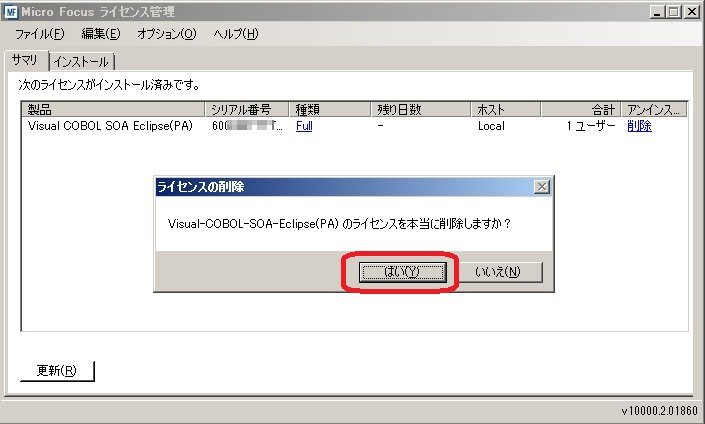This screenshot has height=424, width=705.
Task: Cancel deletion with いいえ(N) button
Action: point(498,272)
